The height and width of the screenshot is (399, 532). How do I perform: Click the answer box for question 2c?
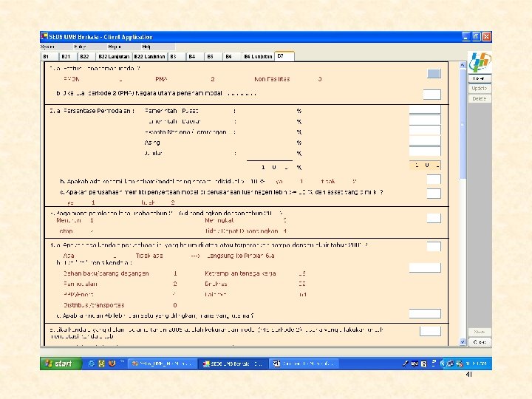434,194
